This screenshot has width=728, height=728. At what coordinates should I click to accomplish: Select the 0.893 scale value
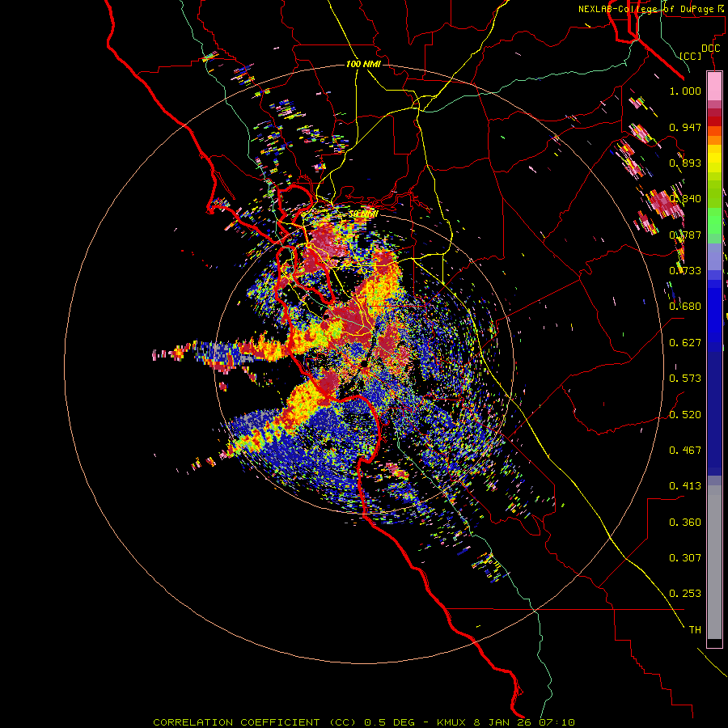coord(685,163)
